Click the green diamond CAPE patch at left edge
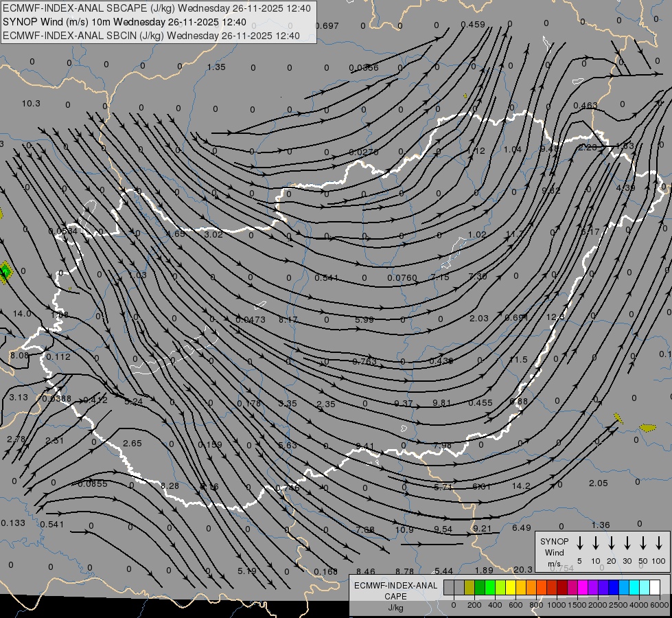This screenshot has height=618, width=672. tap(5, 272)
